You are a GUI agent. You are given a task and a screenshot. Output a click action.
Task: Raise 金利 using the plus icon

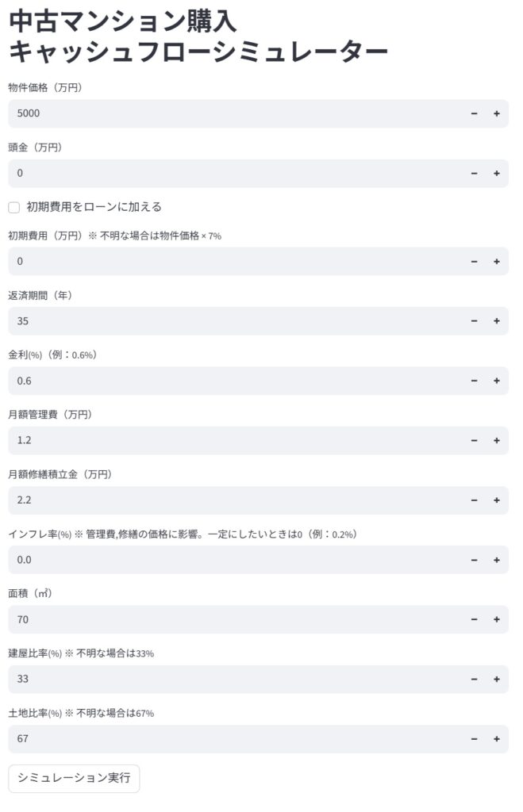(497, 381)
